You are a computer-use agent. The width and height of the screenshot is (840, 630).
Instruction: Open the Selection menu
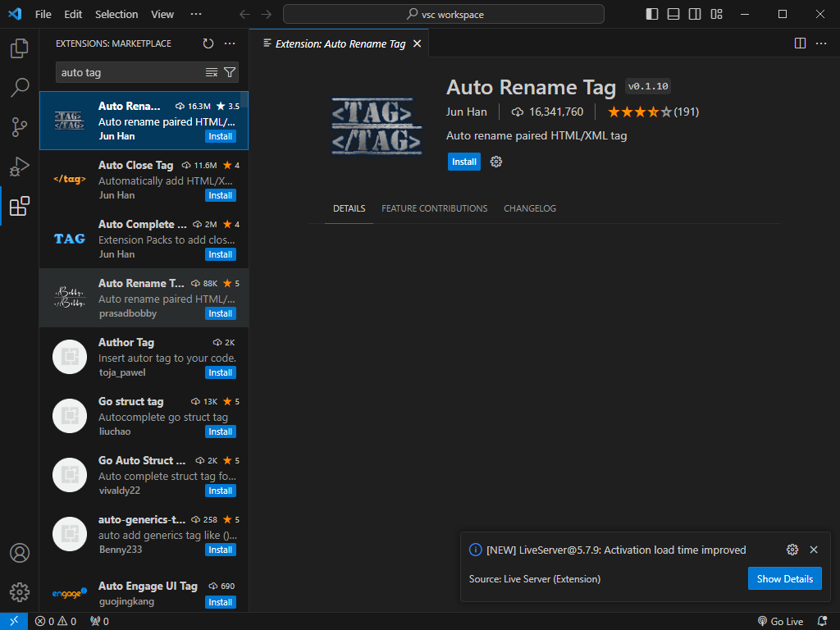(x=116, y=15)
